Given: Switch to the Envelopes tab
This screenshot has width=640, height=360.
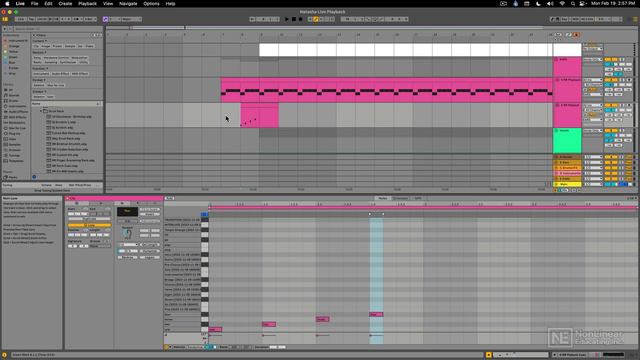Looking at the screenshot, I should [x=400, y=198].
